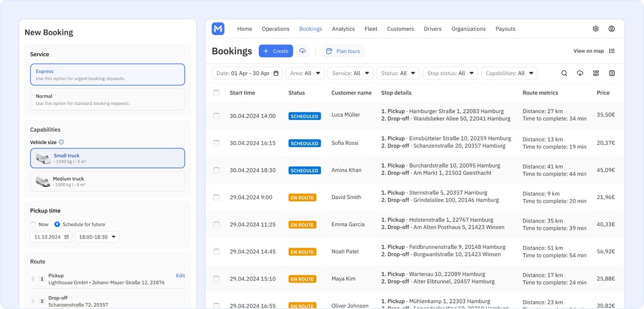Viewport: 644px width, 309px height.
Task: Open the Date 01 Apr - 30 Apr picker
Action: click(x=247, y=73)
